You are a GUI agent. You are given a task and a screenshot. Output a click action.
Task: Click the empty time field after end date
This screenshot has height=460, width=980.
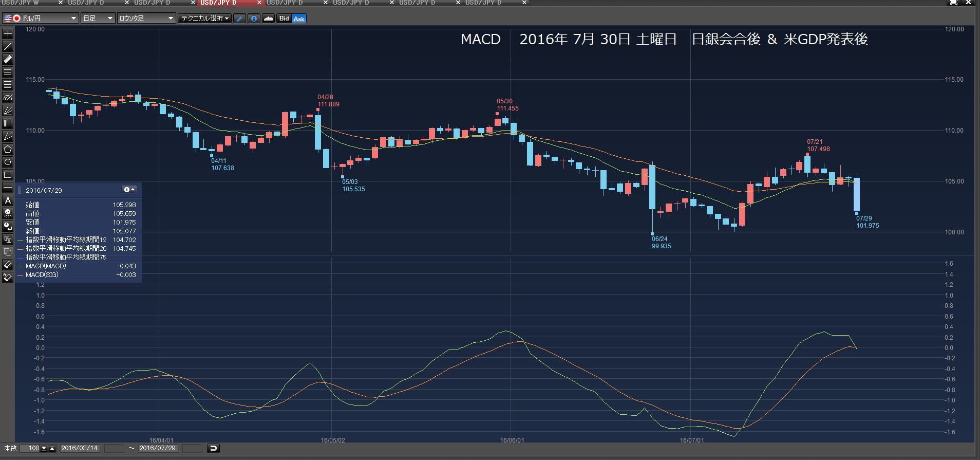click(192, 448)
